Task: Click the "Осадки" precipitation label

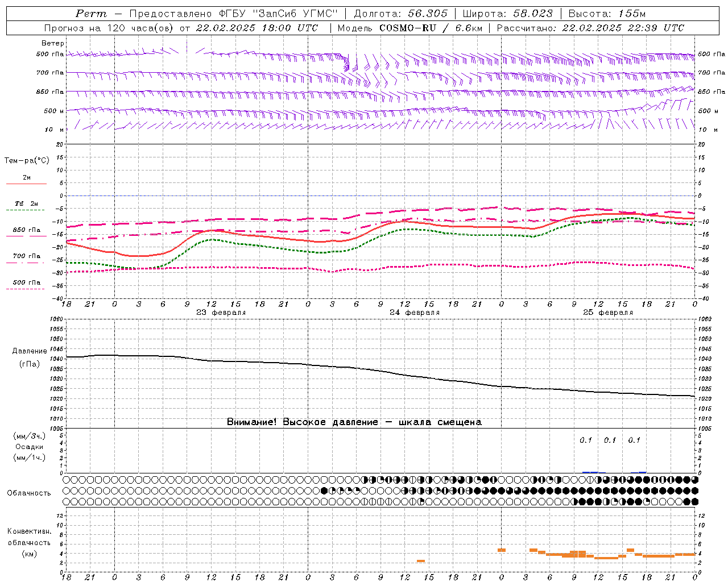Action: (x=30, y=447)
